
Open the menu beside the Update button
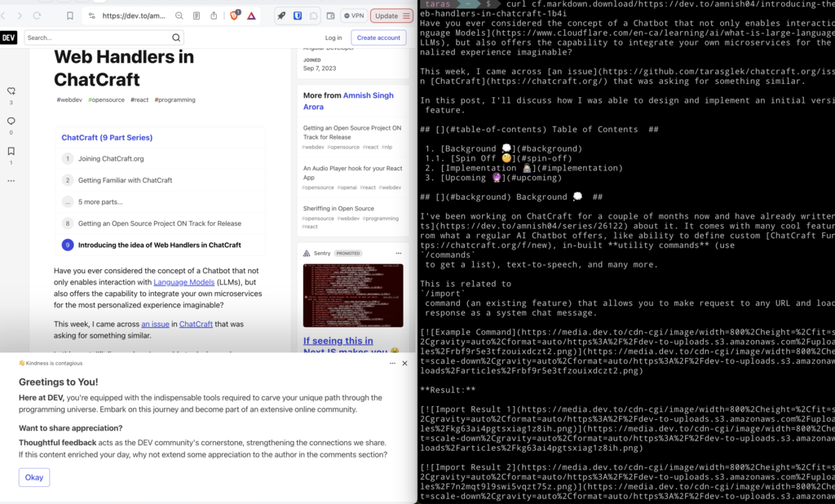(x=406, y=15)
